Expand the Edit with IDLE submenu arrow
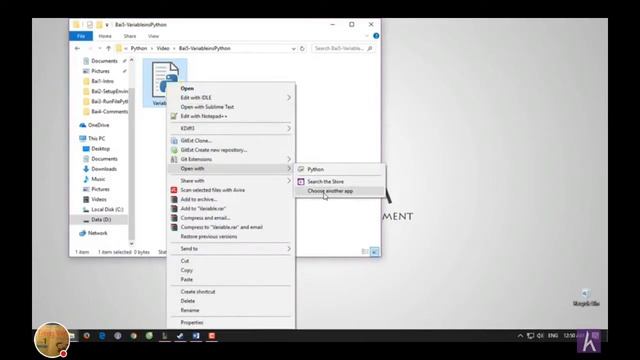The image size is (640, 360). click(289, 98)
